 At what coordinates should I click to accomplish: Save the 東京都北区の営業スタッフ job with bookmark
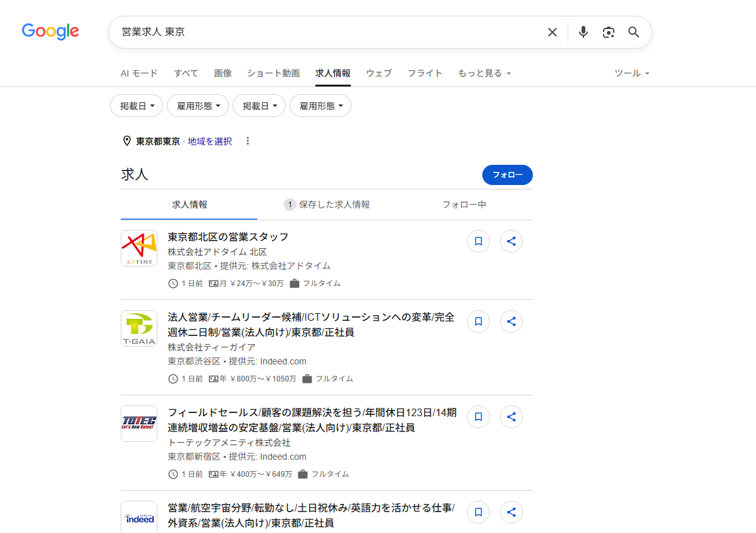pyautogui.click(x=479, y=241)
